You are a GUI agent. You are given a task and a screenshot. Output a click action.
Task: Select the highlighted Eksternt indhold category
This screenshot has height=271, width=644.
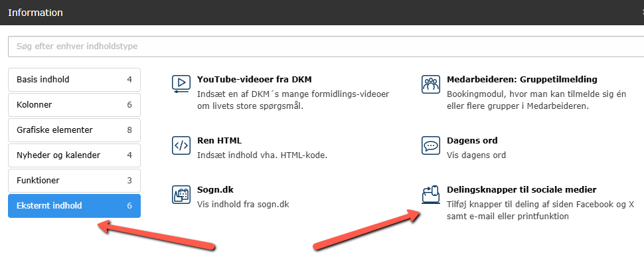pyautogui.click(x=74, y=206)
